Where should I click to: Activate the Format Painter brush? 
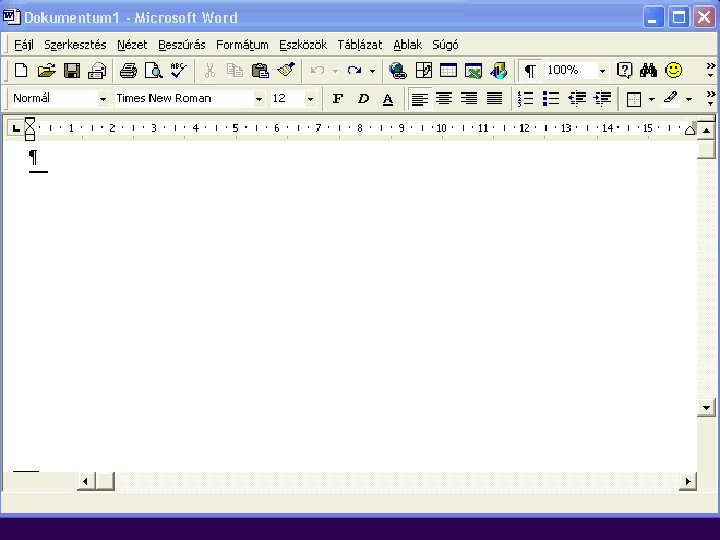[x=286, y=71]
